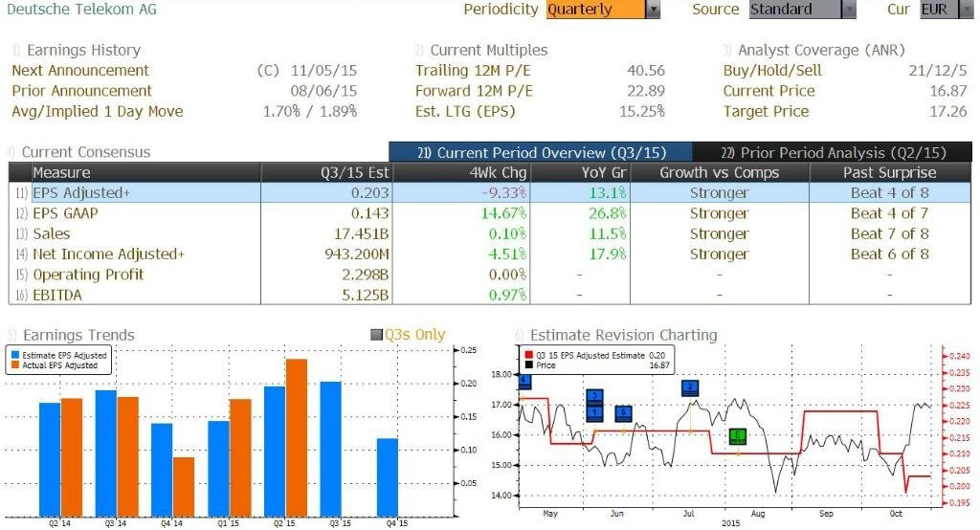Image resolution: width=980 pixels, height=530 pixels.
Task: Click the Periodicity dropdown arrow button
Action: click(x=653, y=10)
